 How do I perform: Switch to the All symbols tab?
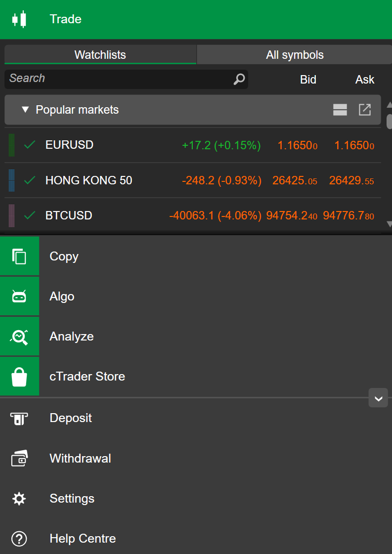coord(295,55)
